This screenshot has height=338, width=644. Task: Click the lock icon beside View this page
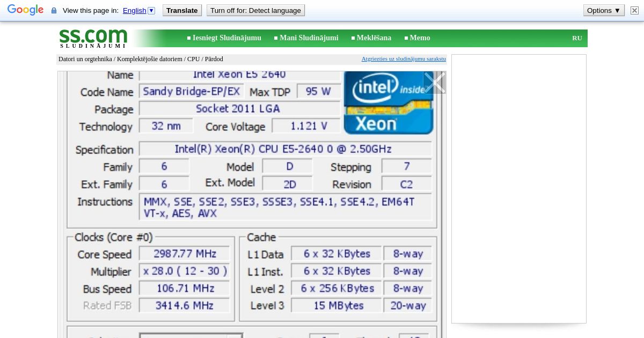(54, 11)
